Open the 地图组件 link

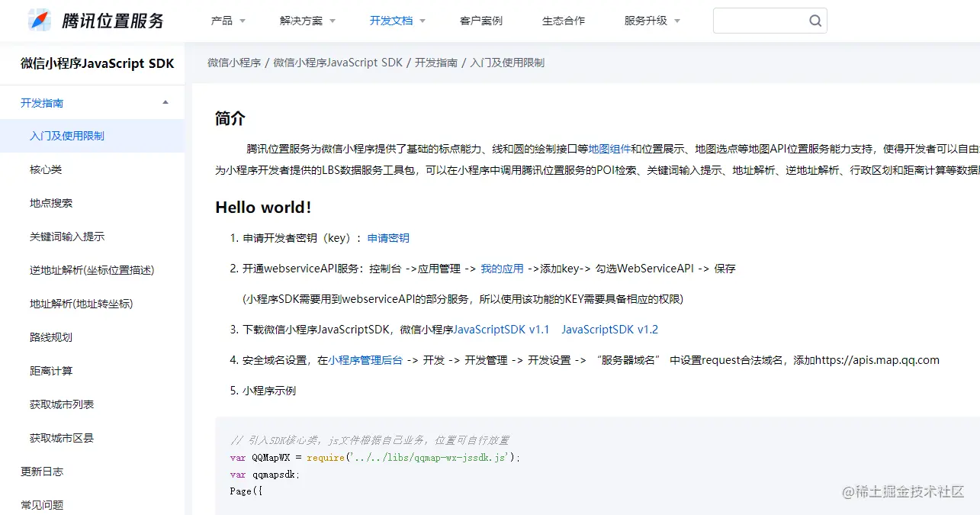[609, 149]
